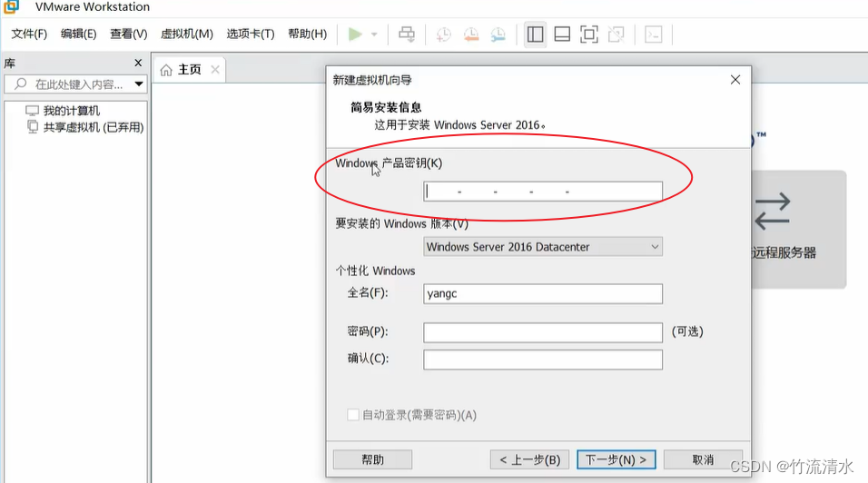
Task: Click the green power-on play icon
Action: (355, 34)
